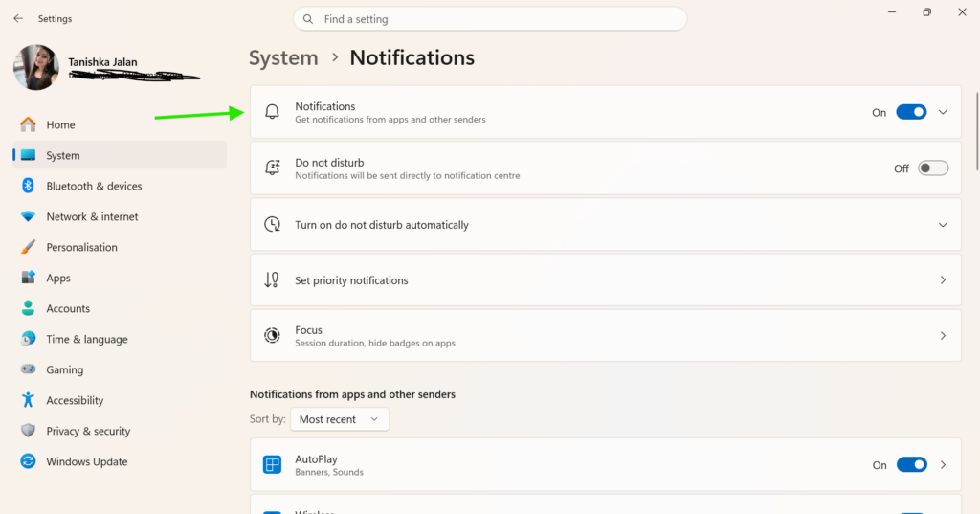Image resolution: width=980 pixels, height=514 pixels.
Task: Open Privacy & security settings
Action: point(120,431)
